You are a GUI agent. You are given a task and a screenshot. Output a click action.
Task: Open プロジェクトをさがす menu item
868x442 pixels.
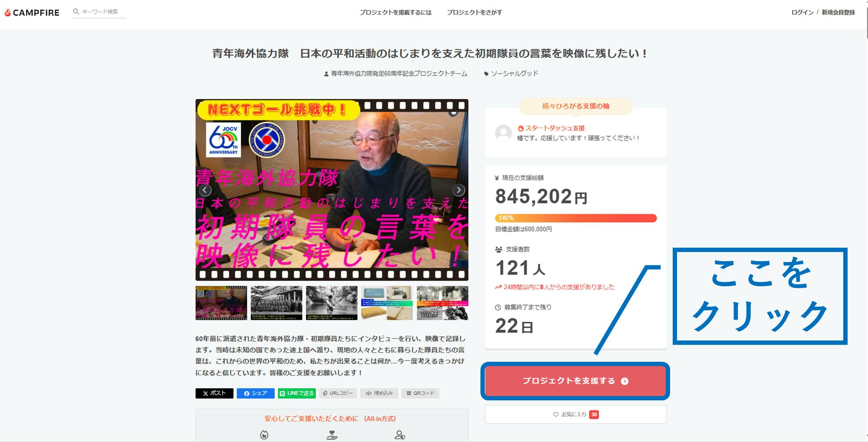tap(474, 13)
